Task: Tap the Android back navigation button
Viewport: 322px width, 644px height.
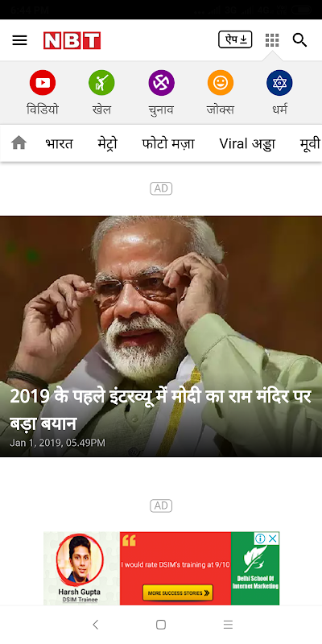Action: pos(95,625)
